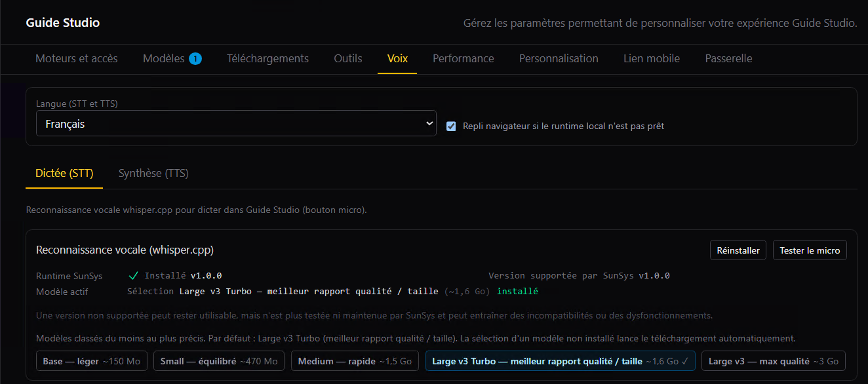
Task: Go to the Passerelle tab
Action: 728,58
